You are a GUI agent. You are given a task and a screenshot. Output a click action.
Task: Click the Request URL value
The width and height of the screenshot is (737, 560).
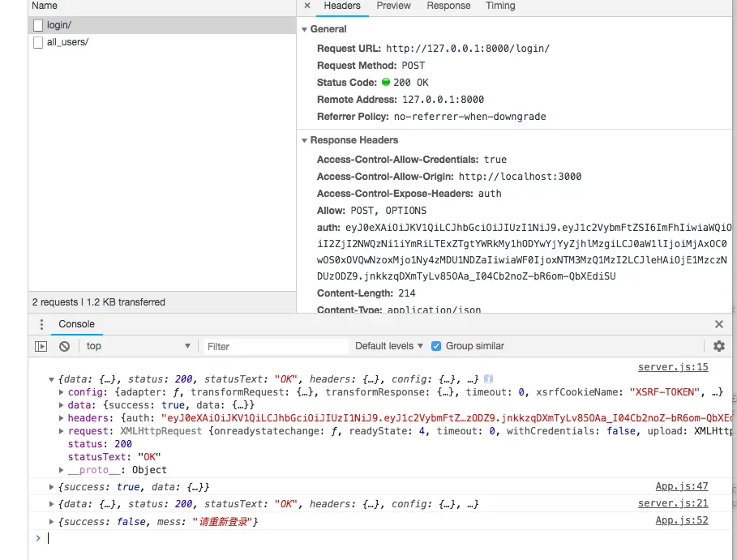tap(468, 49)
